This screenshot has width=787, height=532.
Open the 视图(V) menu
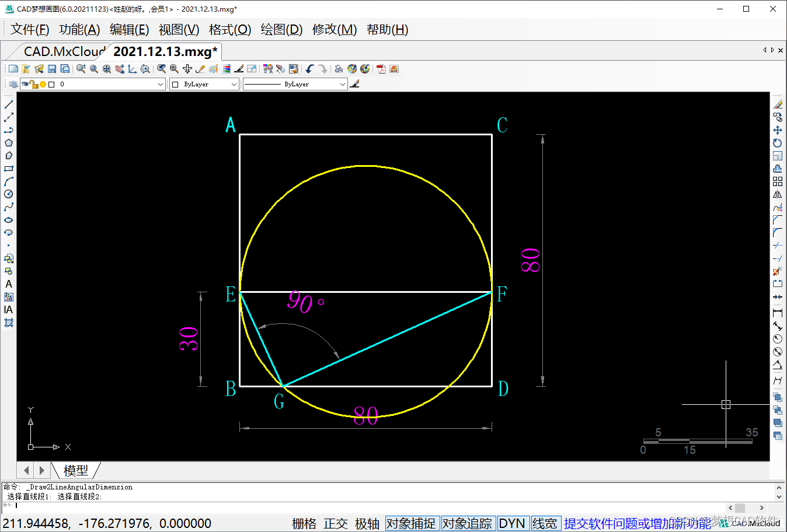(179, 29)
